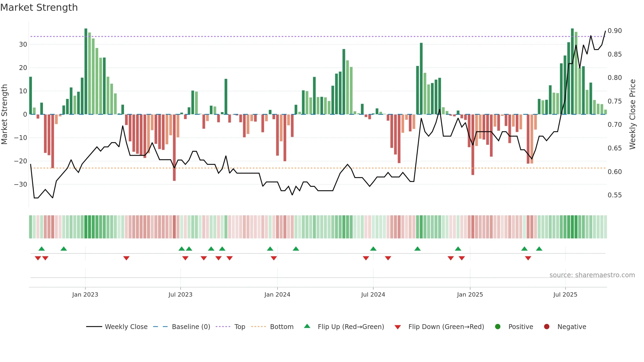This screenshot has width=644, height=362.
Task: Toggle Flip Down (Green→Red) legend entry
Action: (439, 327)
